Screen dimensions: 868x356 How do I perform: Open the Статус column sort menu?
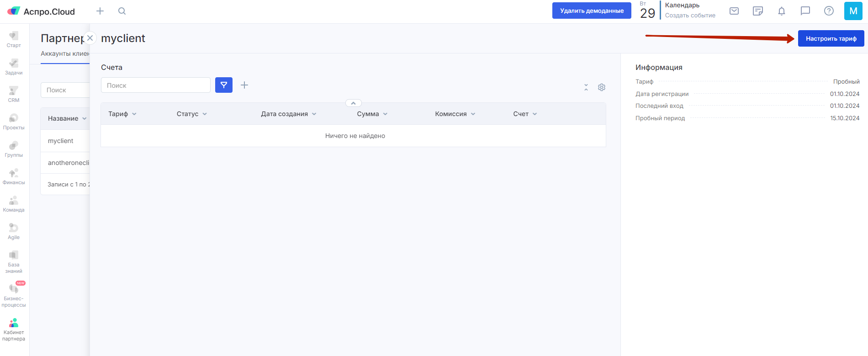(x=205, y=114)
